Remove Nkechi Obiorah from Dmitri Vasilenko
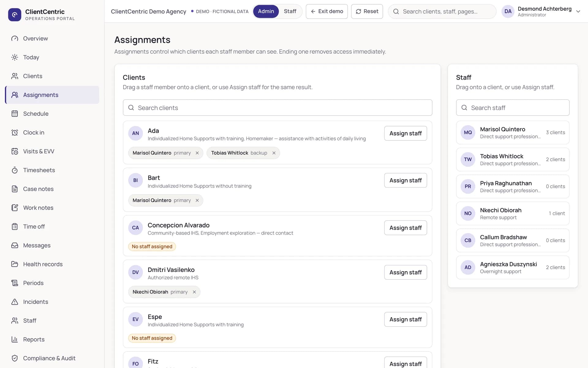This screenshot has width=588, height=368. point(194,292)
